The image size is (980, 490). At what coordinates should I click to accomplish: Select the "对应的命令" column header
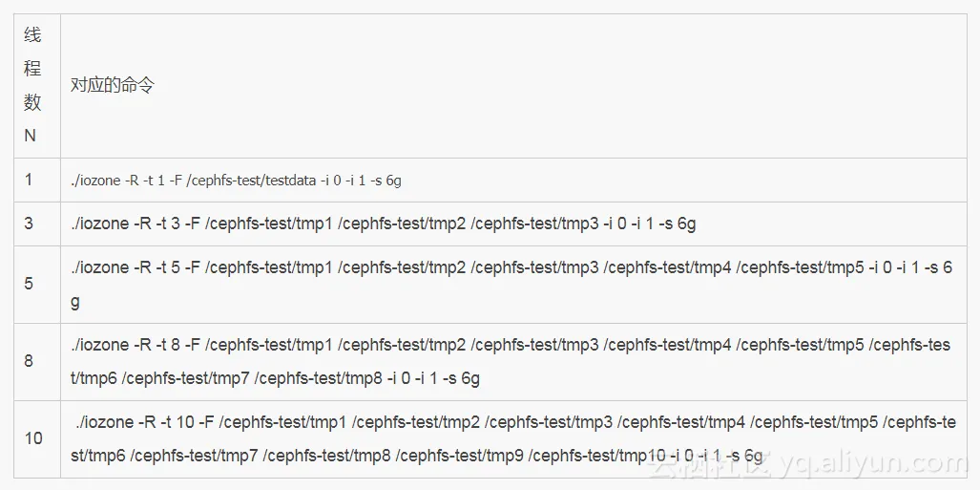[113, 85]
